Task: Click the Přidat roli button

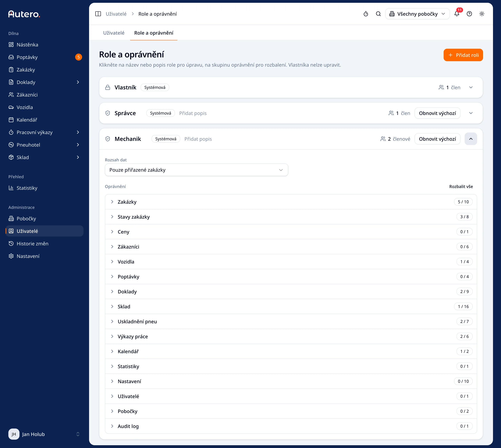Action: (463, 55)
